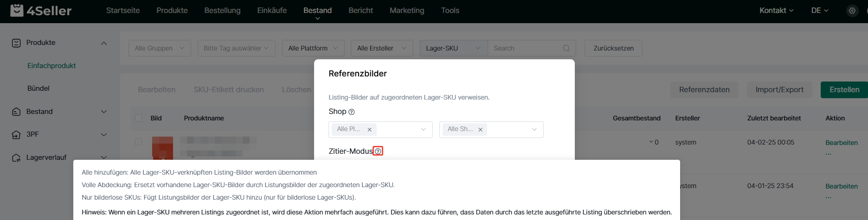Open the Alle Plattform dropdown
Image resolution: width=868 pixels, height=220 pixels.
[x=313, y=48]
